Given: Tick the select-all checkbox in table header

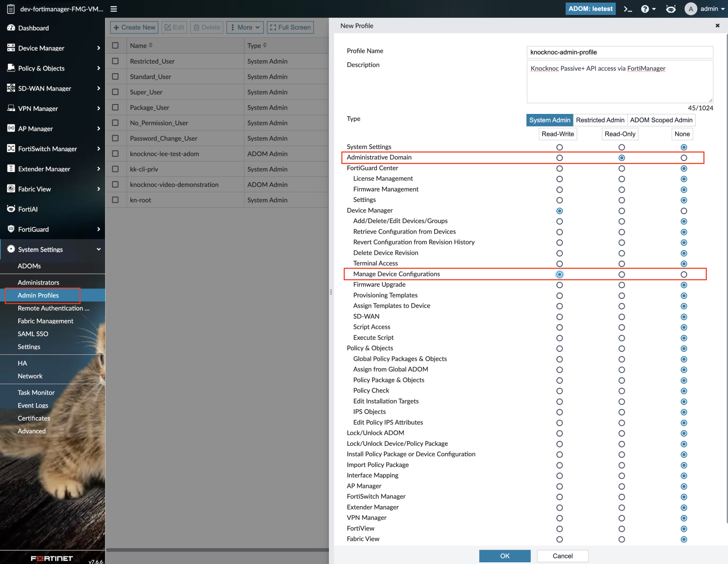Looking at the screenshot, I should [x=115, y=45].
